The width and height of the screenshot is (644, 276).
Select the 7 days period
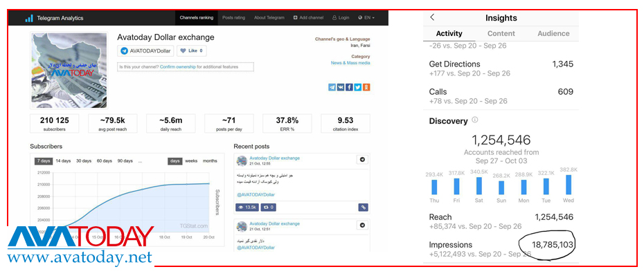(x=43, y=160)
